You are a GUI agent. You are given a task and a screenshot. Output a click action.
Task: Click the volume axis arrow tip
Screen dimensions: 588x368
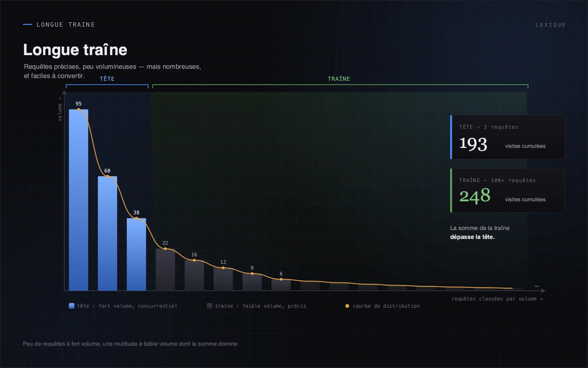coord(64,92)
